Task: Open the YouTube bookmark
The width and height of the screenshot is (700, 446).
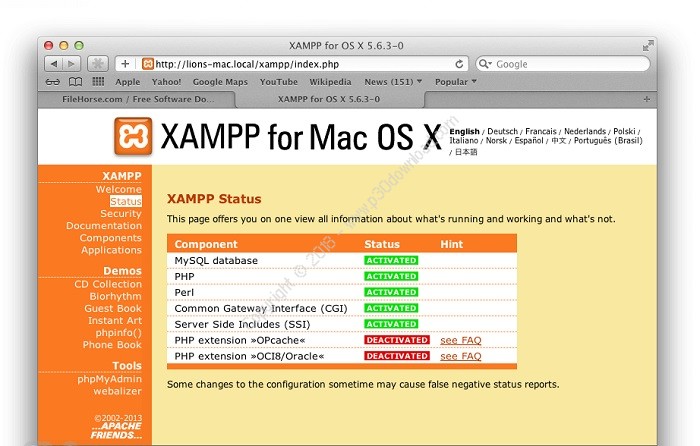Action: pyautogui.click(x=279, y=82)
